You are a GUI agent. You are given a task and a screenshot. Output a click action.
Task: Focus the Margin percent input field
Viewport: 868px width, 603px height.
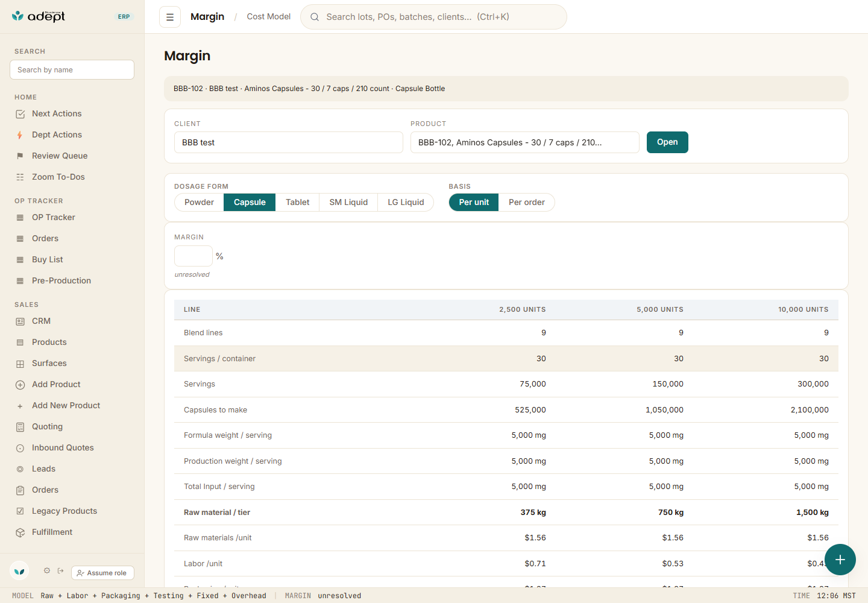pyautogui.click(x=193, y=256)
